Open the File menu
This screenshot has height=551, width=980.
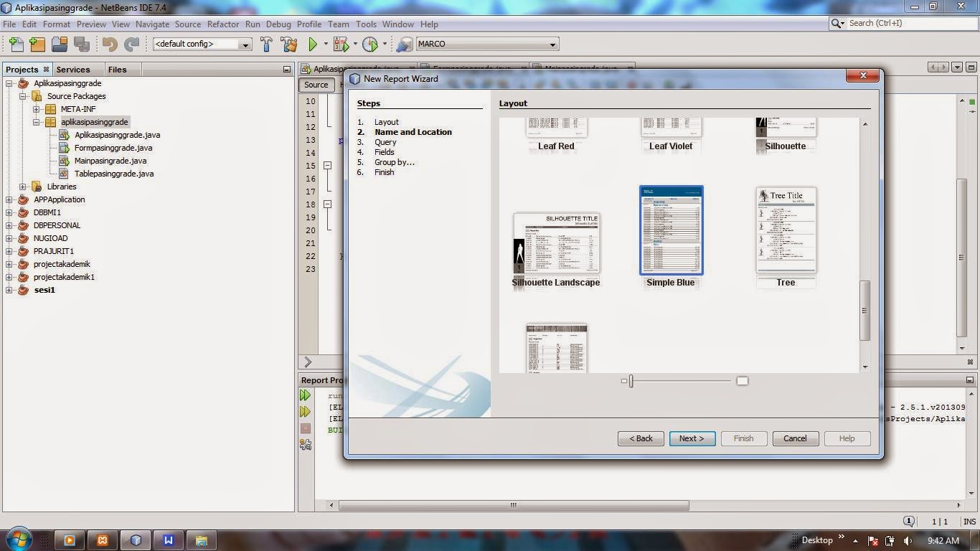pos(9,24)
